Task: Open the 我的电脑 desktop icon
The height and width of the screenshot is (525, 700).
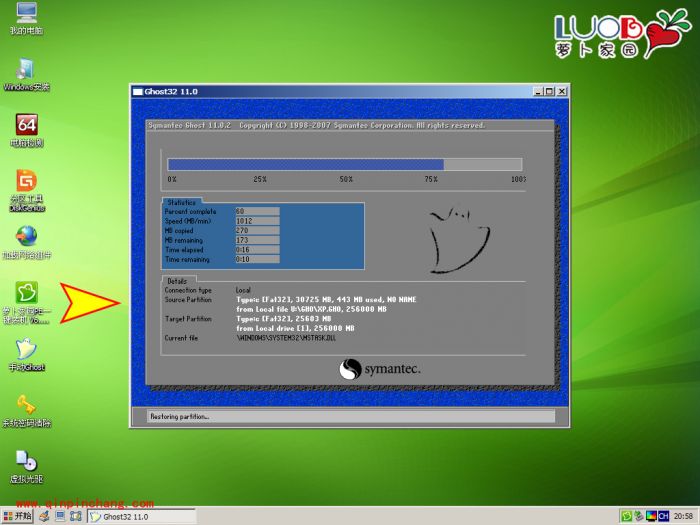Action: point(24,16)
